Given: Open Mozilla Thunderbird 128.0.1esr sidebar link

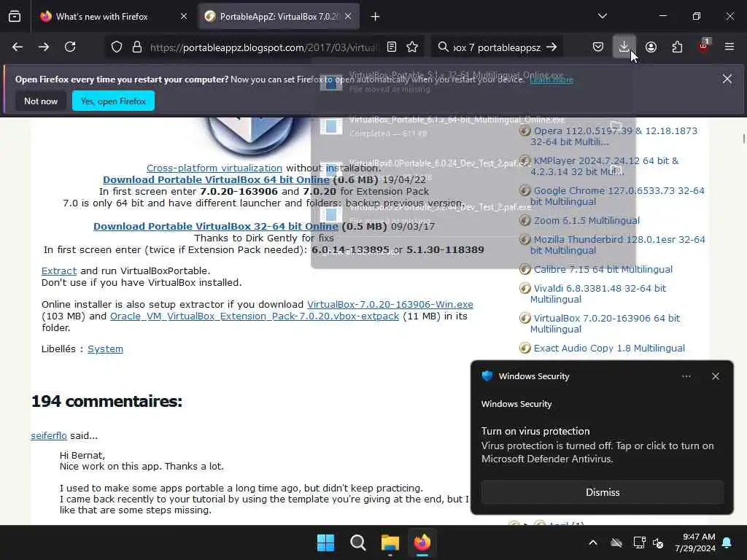Looking at the screenshot, I should click(617, 245).
